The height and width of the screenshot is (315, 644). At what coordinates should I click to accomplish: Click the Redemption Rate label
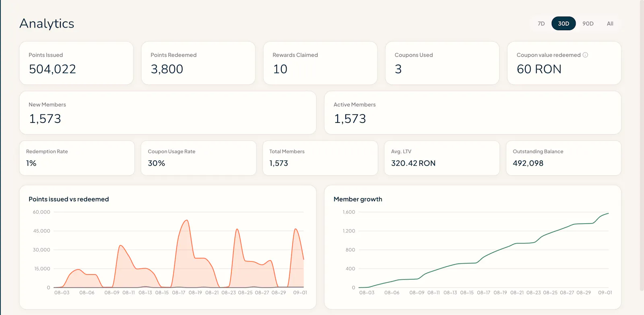point(47,151)
